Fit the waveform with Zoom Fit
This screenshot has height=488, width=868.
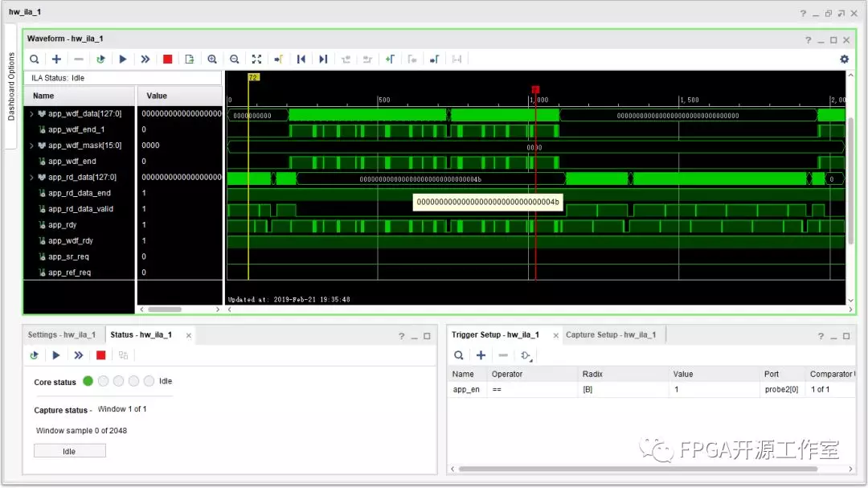point(256,59)
